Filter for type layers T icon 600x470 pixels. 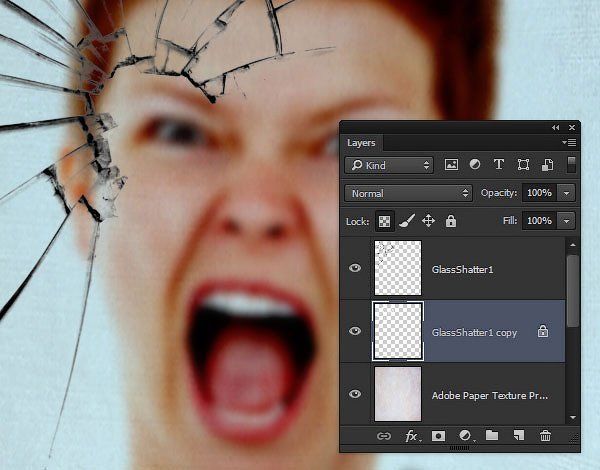tap(499, 165)
